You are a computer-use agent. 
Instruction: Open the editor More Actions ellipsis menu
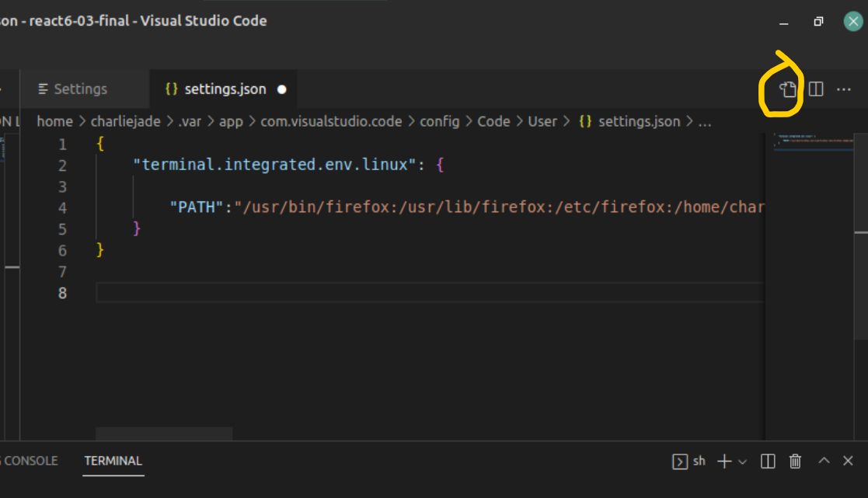[844, 89]
